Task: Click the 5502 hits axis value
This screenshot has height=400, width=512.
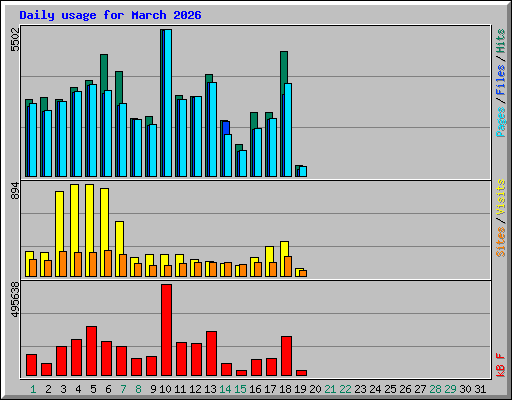Action: click(x=15, y=39)
